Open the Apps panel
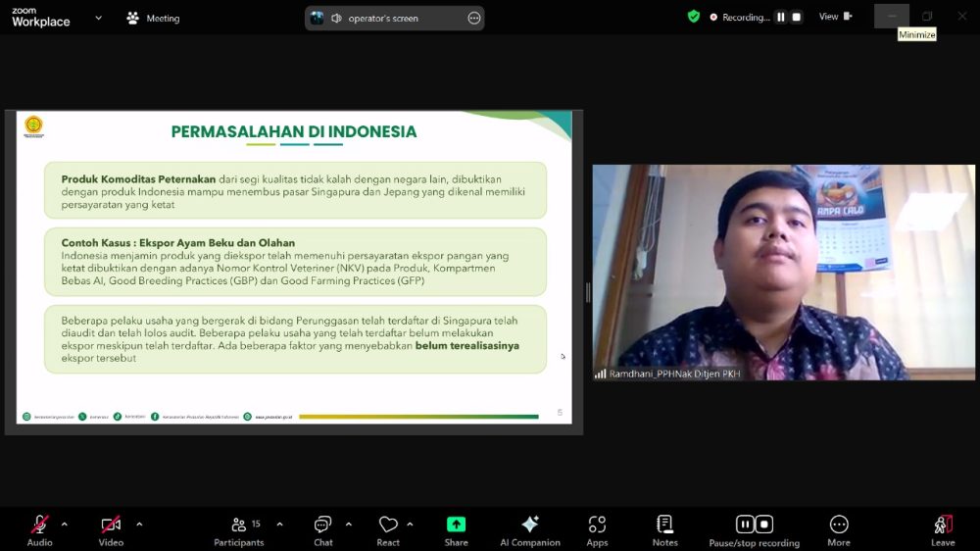This screenshot has height=551, width=980. click(x=597, y=530)
